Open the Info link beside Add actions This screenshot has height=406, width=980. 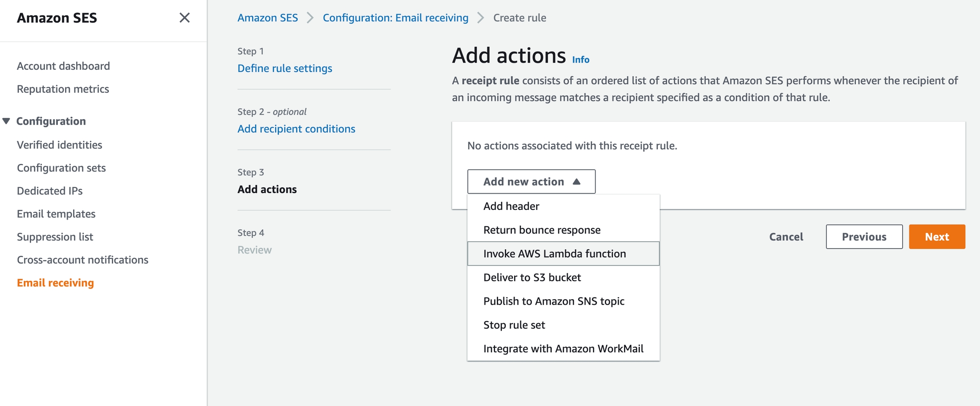coord(581,60)
